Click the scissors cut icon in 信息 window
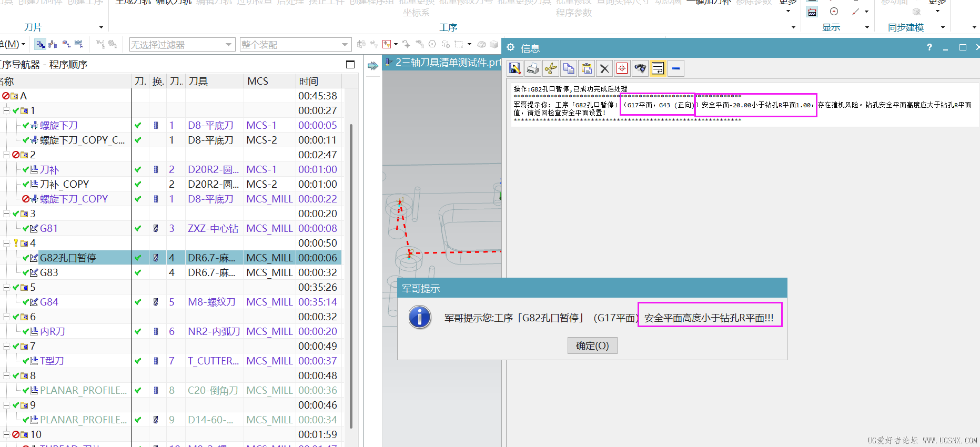The height and width of the screenshot is (447, 980). tap(551, 68)
